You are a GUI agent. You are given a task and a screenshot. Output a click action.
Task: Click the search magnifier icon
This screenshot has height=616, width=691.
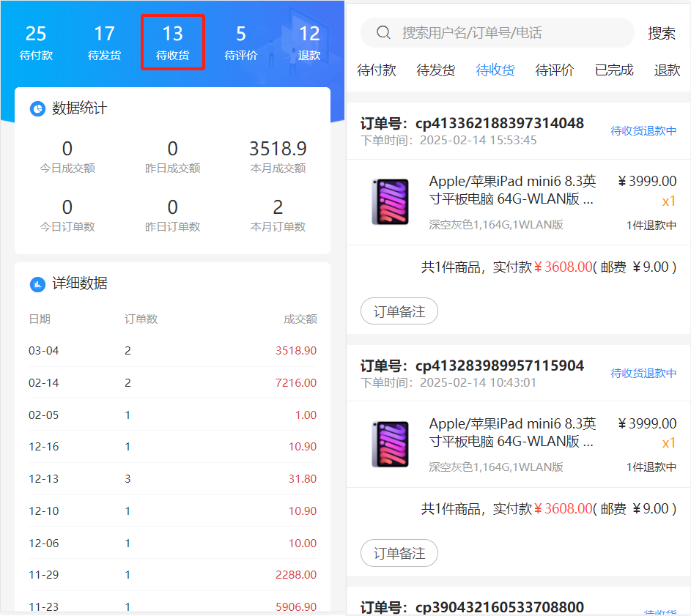coord(383,33)
